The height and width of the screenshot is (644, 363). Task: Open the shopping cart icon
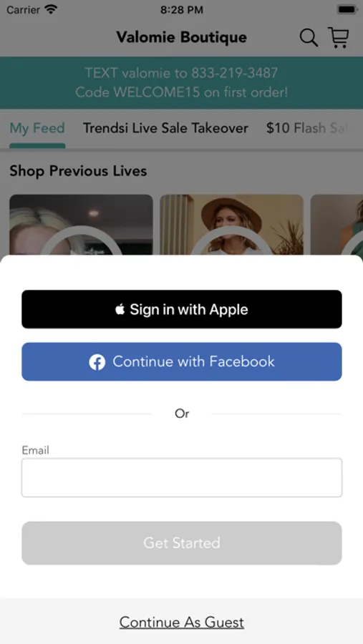pos(339,37)
